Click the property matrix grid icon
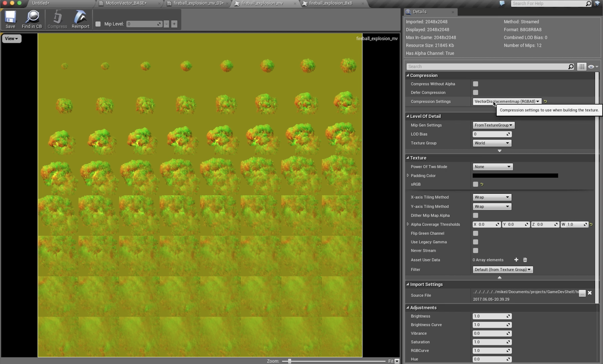This screenshot has width=603, height=364. coord(582,66)
